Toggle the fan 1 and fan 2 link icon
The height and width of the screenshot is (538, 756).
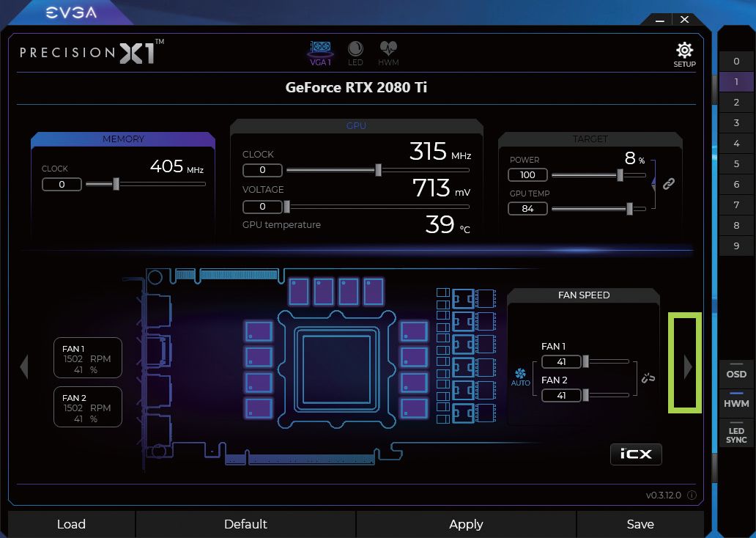648,377
